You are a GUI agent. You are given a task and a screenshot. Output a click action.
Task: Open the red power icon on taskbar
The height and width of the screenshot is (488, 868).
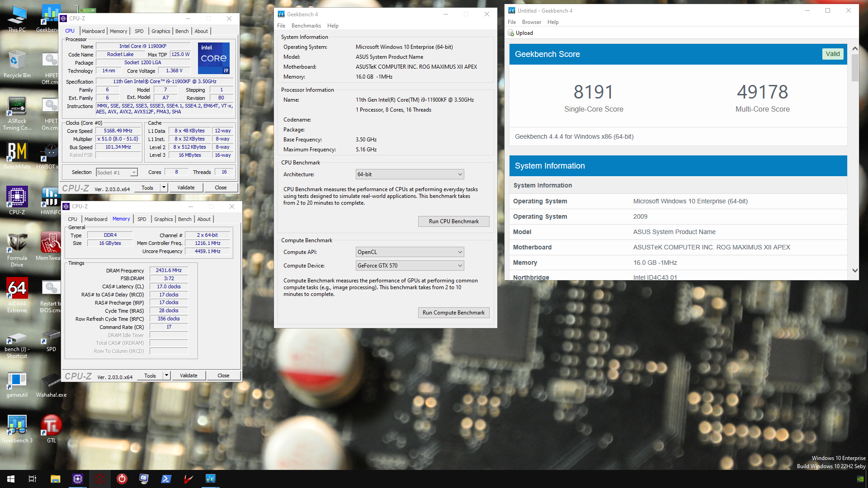tap(122, 479)
